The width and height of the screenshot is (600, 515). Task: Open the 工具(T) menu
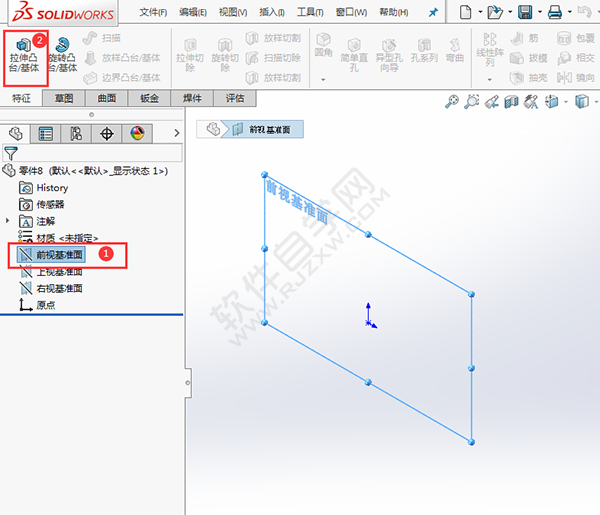tap(310, 13)
